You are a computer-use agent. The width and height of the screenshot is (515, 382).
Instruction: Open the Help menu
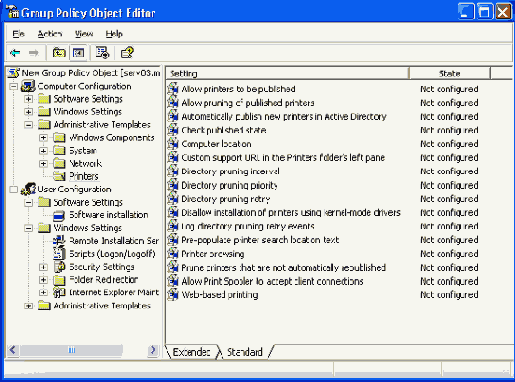pos(114,34)
